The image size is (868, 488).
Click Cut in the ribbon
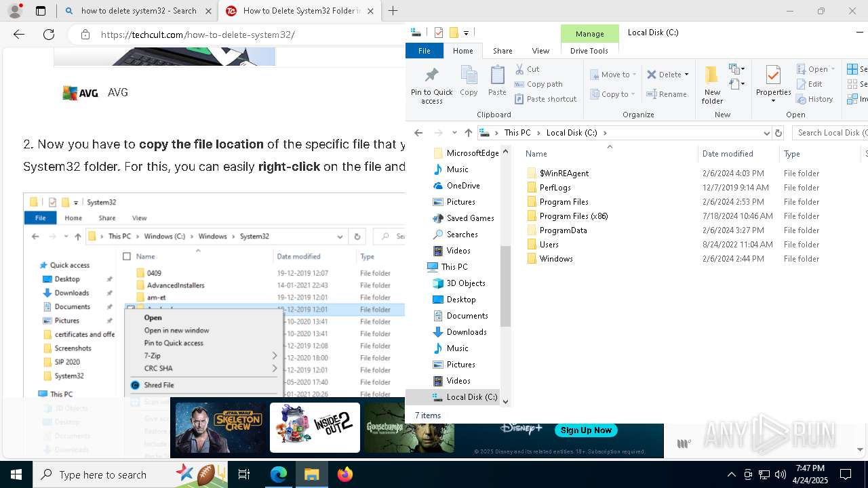click(x=527, y=69)
